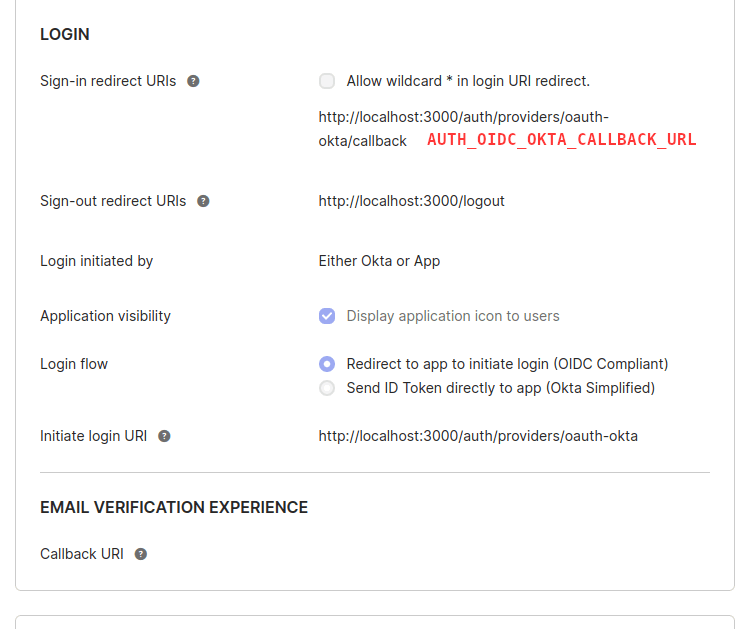
Task: Click the Initiate login URI value
Action: pos(478,436)
